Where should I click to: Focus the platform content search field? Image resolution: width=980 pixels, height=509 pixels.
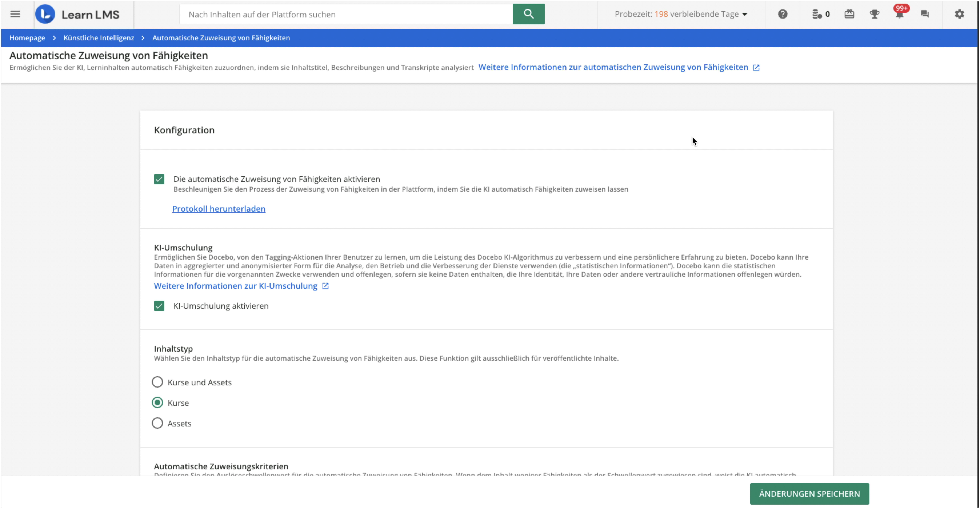pyautogui.click(x=346, y=14)
